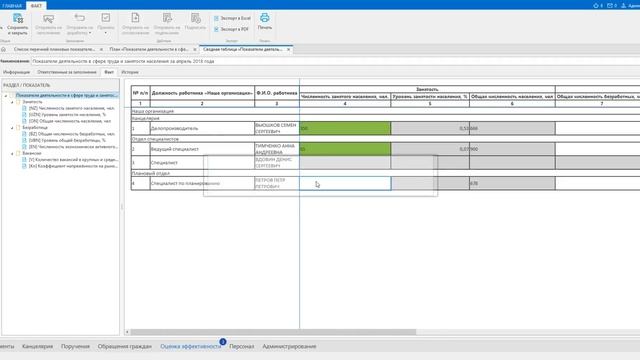640x360 pixels.
Task: Click the Отправить на заполнение ribbon icon
Action: click(48, 19)
